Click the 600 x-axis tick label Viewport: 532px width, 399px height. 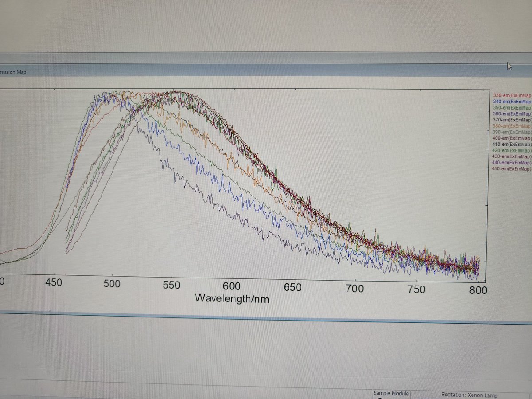pyautogui.click(x=231, y=287)
